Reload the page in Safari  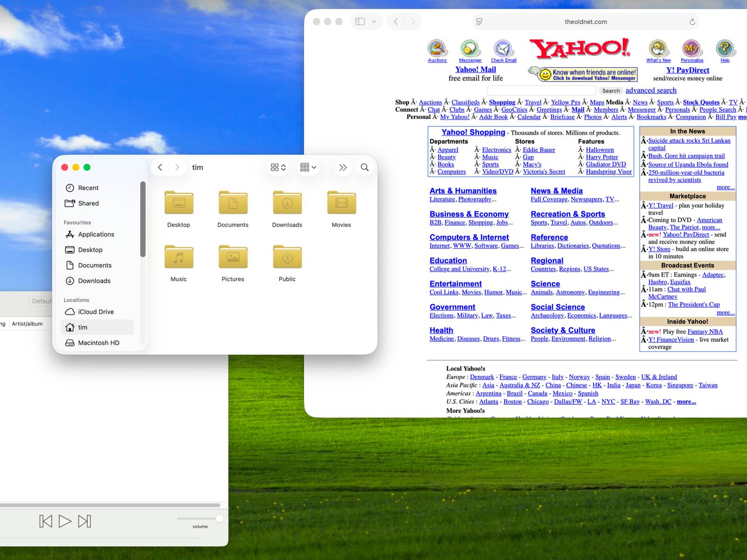[692, 22]
